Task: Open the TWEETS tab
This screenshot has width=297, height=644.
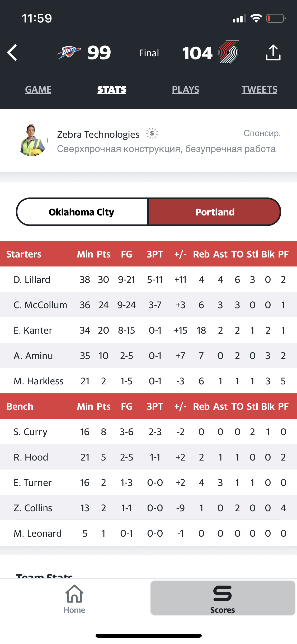Action: [x=260, y=90]
